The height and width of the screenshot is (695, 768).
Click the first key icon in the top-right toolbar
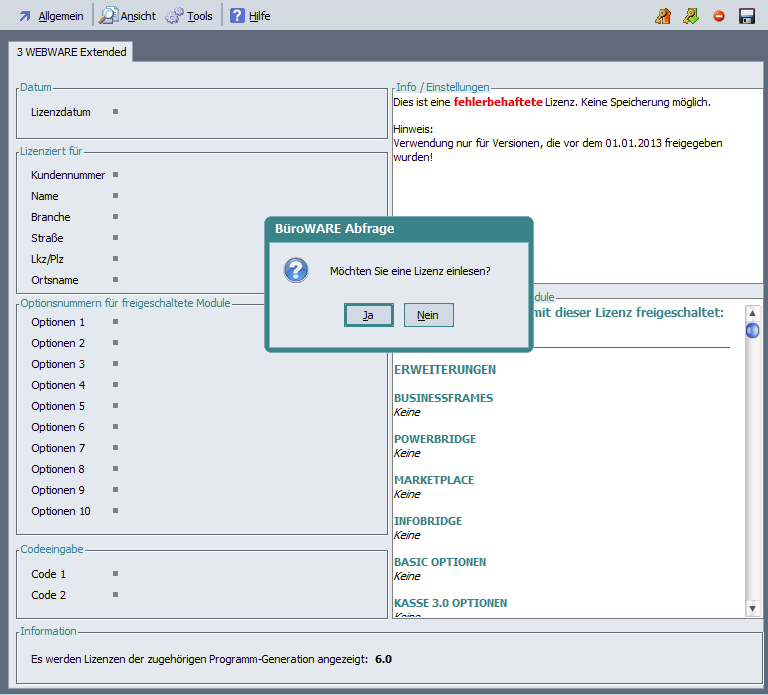663,16
